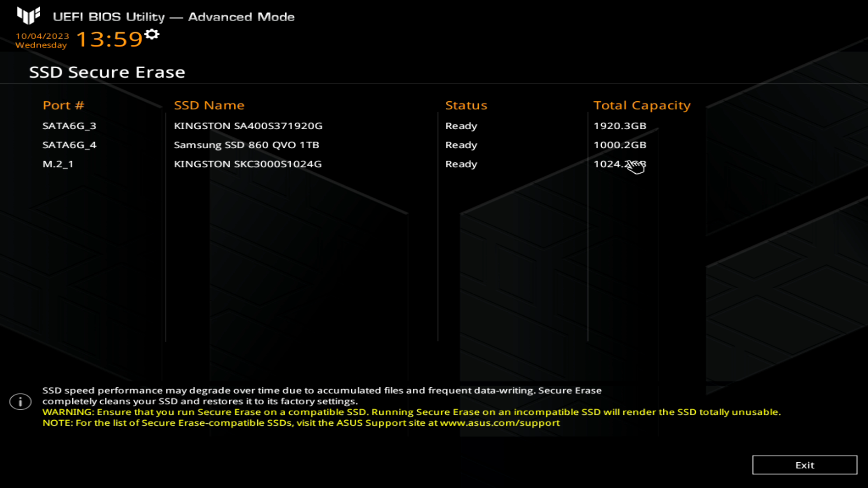Image resolution: width=868 pixels, height=488 pixels.
Task: Click the Status column header
Action: (x=466, y=105)
